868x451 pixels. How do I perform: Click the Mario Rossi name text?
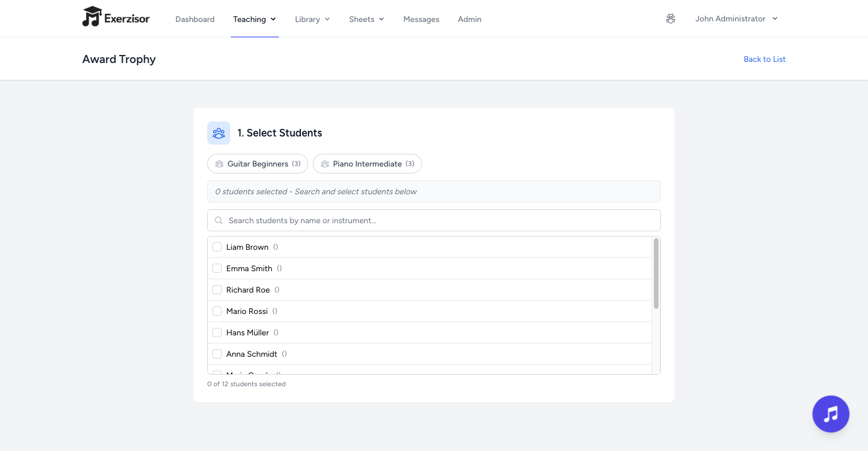247,311
